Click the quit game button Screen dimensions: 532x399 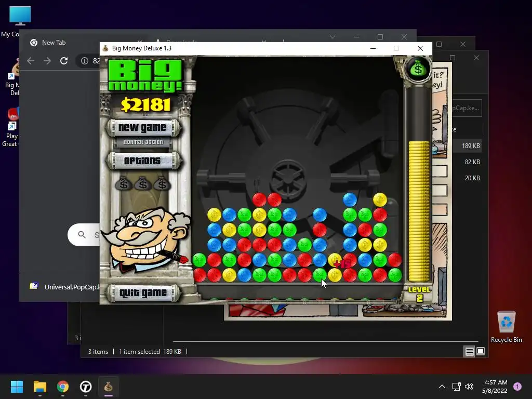tap(143, 293)
